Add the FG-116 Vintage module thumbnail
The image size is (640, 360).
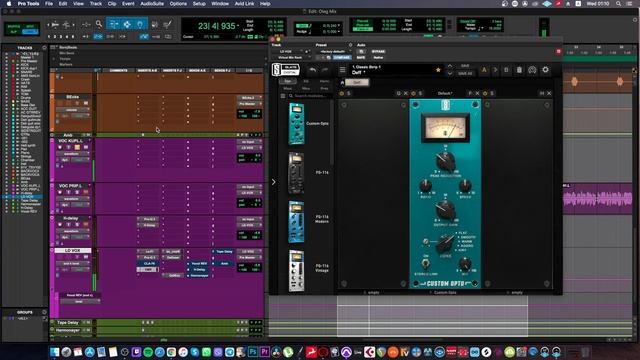coord(296,271)
